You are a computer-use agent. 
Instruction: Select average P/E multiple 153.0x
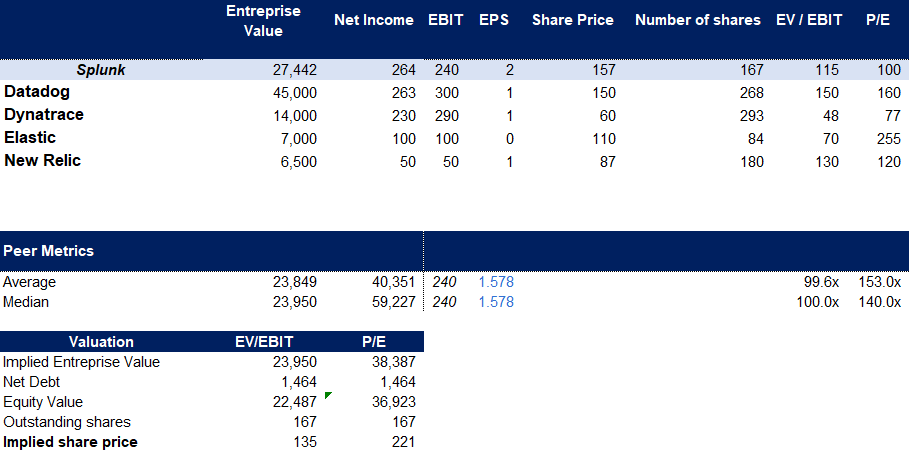click(879, 282)
